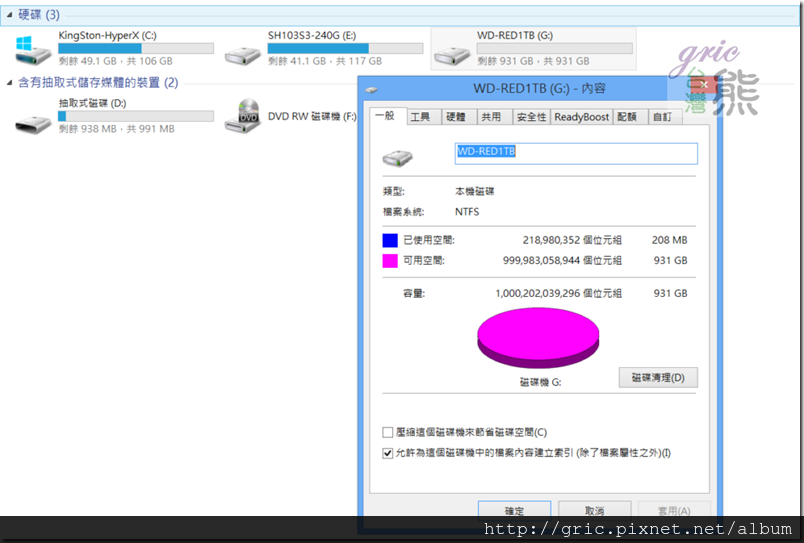Collapse the 含有抽取式儲存媒體的裝置 (2) group

tap(9, 83)
